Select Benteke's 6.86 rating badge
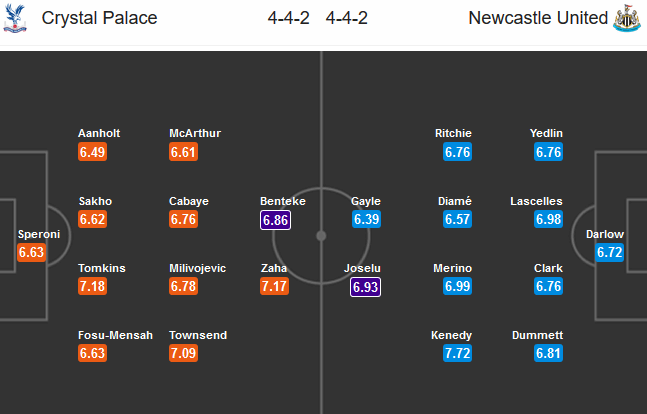 276,220
